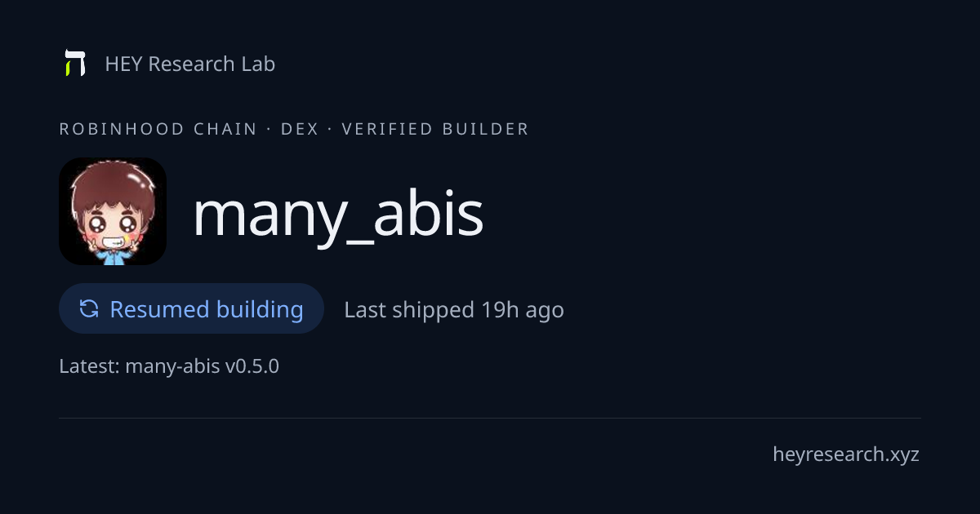Click the 19h ago timestamp
Viewport: 980px width, 514px height.
[x=523, y=310]
